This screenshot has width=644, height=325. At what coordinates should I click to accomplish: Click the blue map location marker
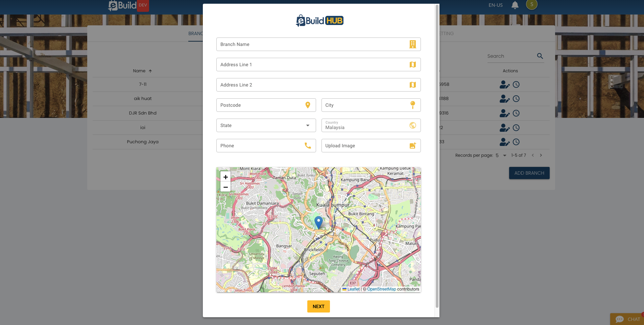pos(318,222)
